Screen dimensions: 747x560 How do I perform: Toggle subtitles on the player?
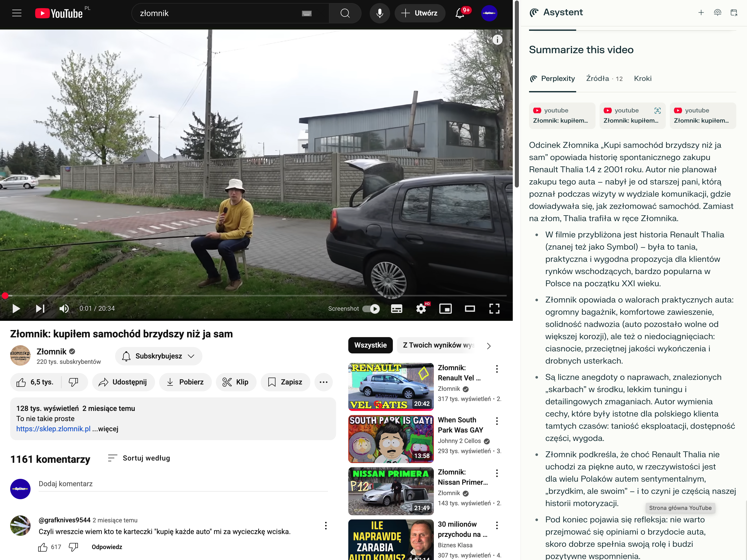(396, 309)
